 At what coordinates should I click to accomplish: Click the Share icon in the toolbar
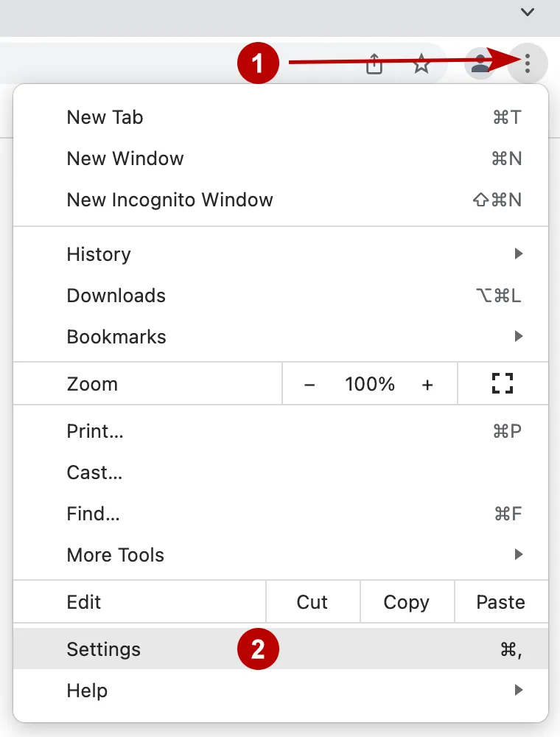(374, 65)
